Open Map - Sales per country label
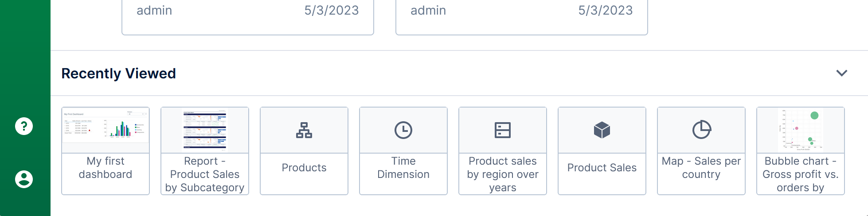Viewport: 868px width, 216px height. click(x=701, y=168)
